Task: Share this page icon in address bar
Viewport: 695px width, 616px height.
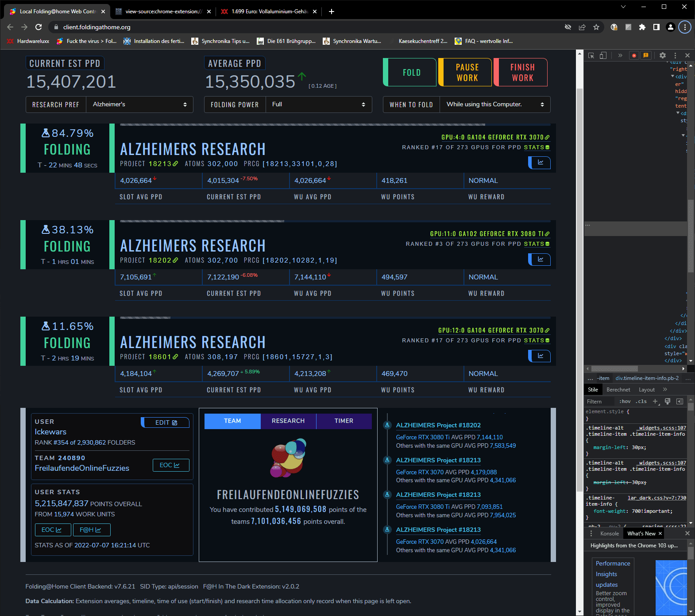Action: pyautogui.click(x=582, y=27)
